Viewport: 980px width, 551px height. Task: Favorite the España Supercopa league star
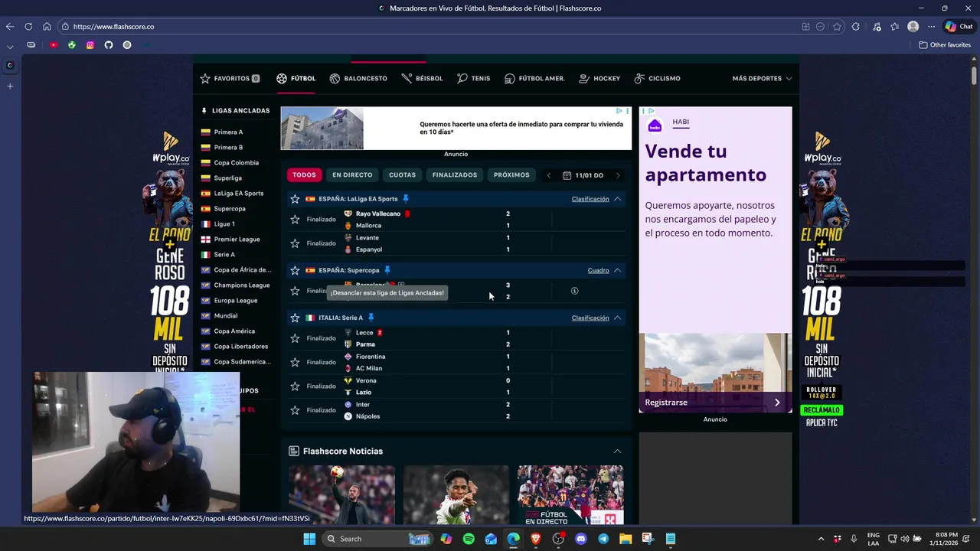tap(295, 270)
